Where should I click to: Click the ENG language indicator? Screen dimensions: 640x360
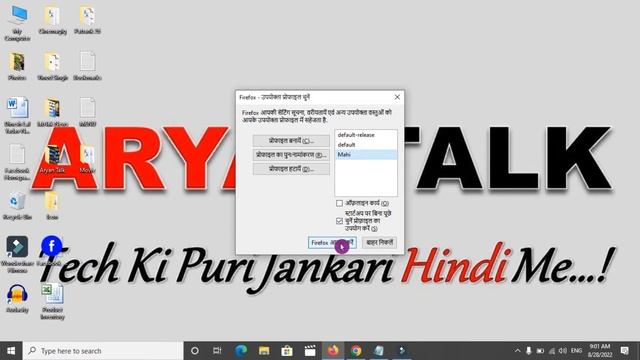pos(576,351)
